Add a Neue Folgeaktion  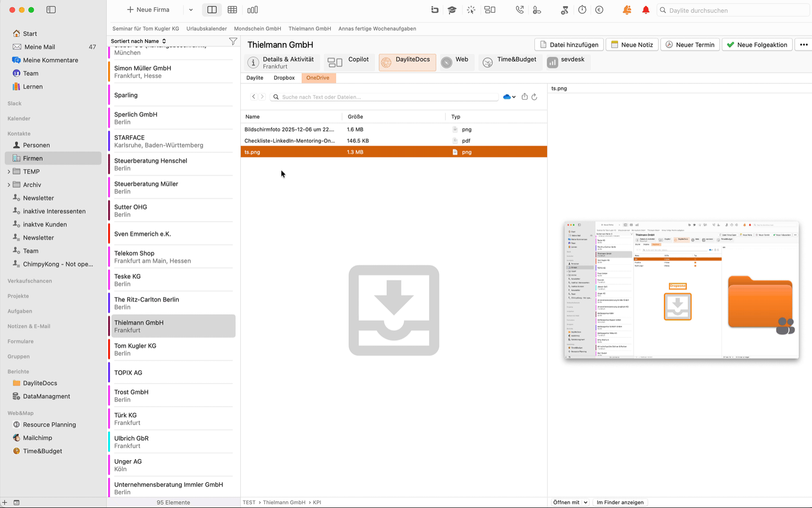click(x=757, y=45)
